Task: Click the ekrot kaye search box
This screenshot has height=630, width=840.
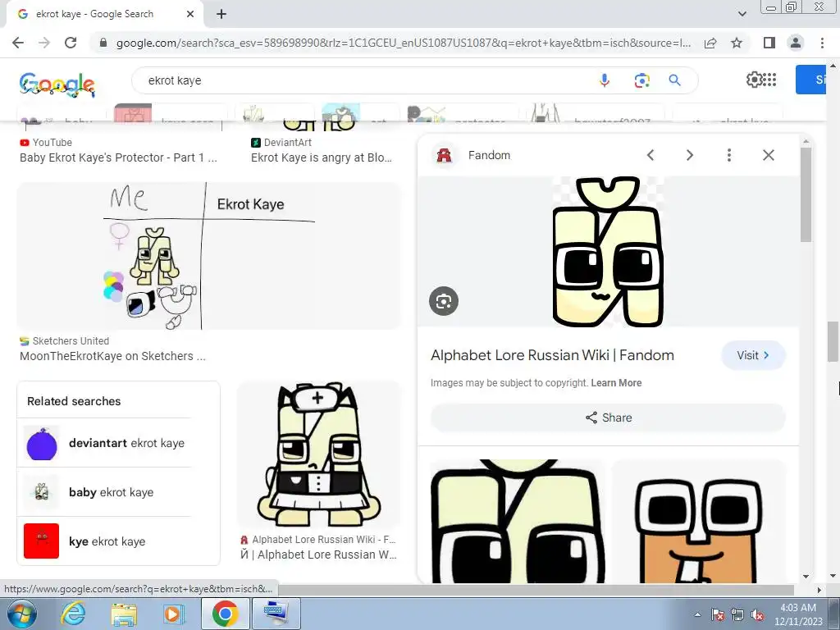Action: tap(364, 80)
